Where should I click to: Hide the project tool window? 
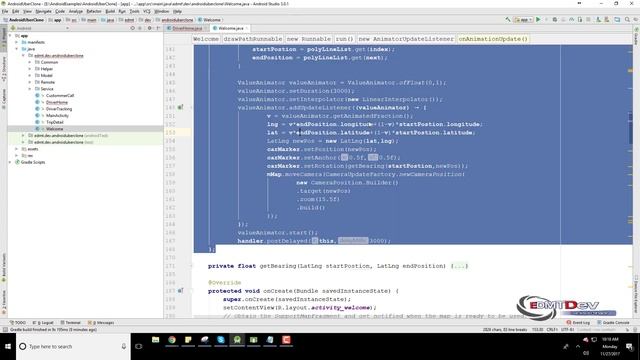tap(158, 28)
